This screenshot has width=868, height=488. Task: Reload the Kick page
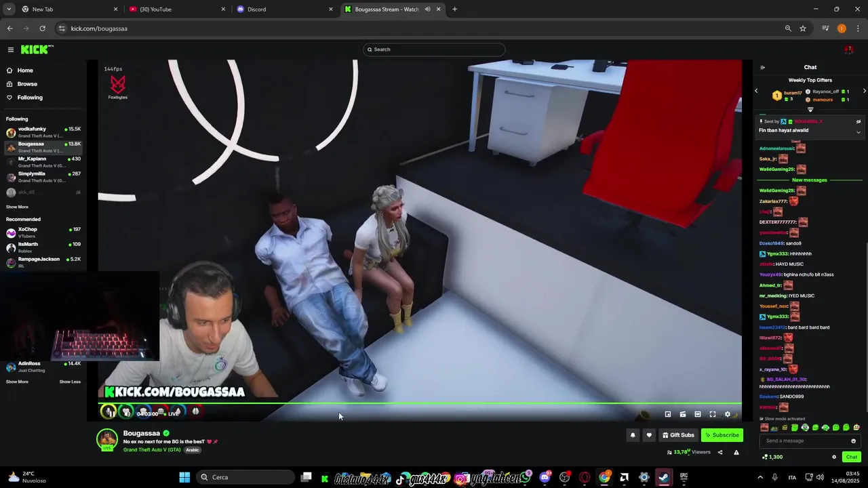pyautogui.click(x=42, y=28)
